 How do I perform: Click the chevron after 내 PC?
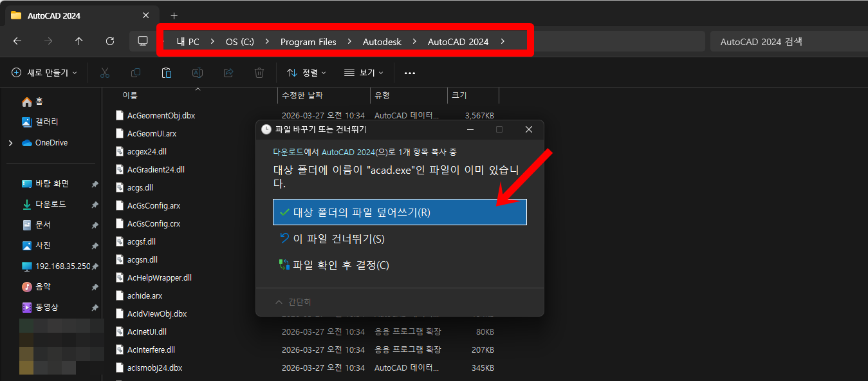[x=212, y=41]
